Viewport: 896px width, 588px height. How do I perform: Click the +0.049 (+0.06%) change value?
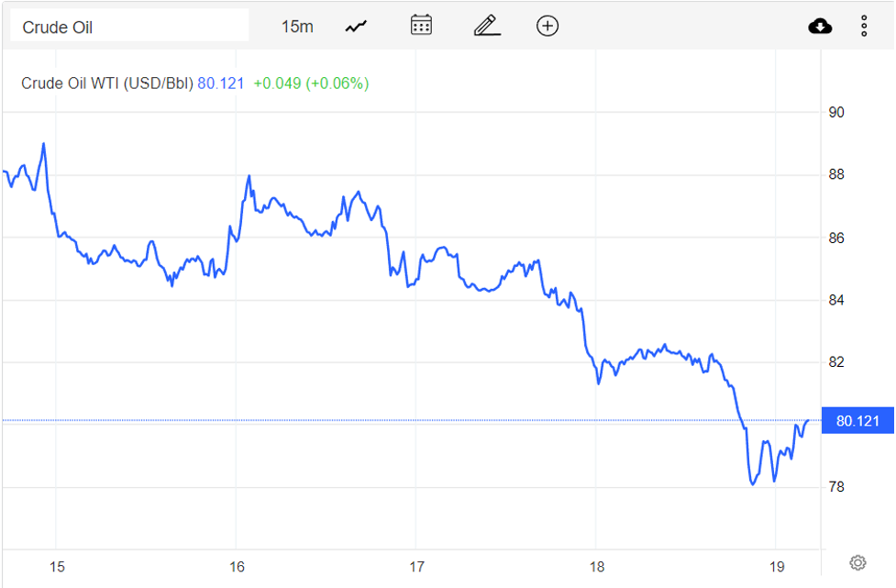(x=311, y=83)
